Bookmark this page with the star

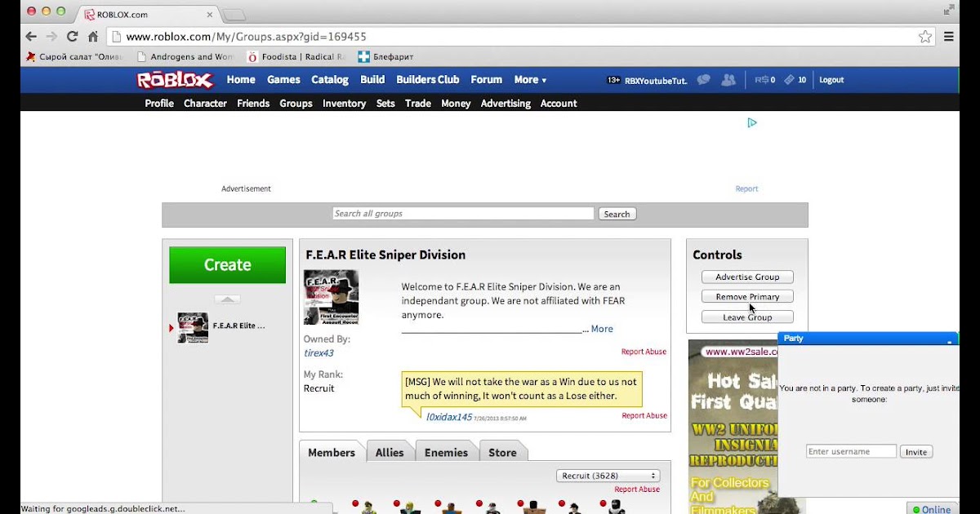[925, 37]
